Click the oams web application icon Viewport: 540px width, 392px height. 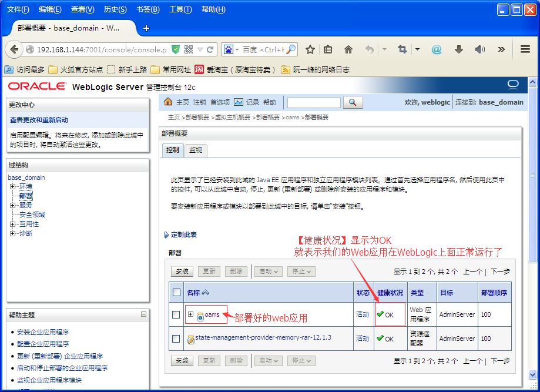(200, 317)
